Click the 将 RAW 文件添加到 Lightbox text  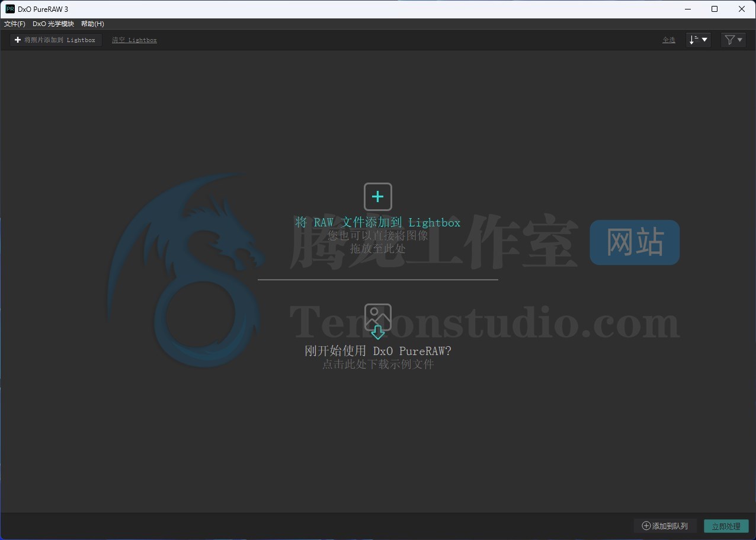point(378,222)
